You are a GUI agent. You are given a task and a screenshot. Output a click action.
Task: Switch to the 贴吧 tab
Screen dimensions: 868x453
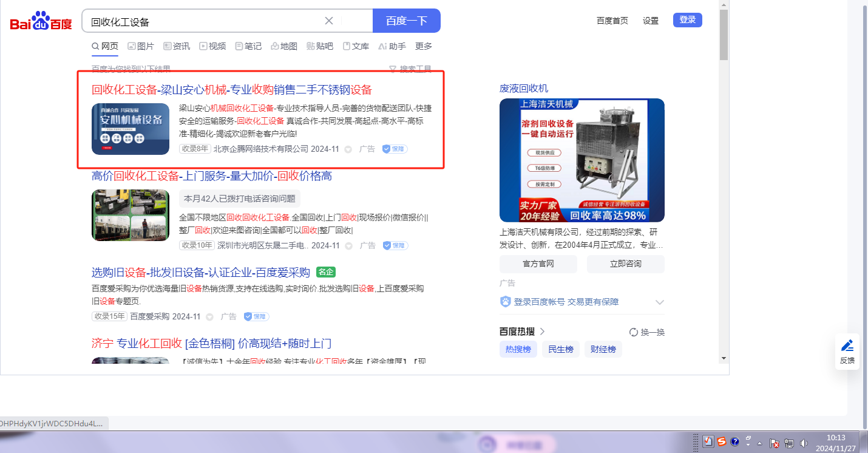(x=320, y=46)
